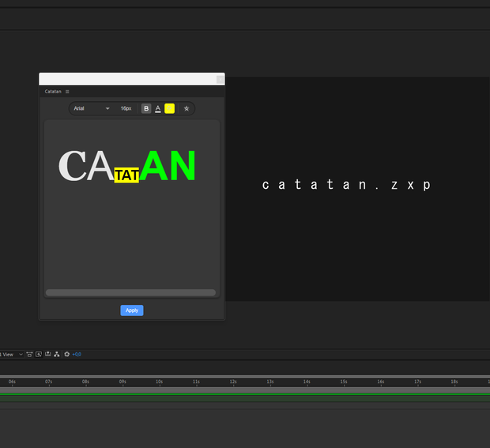
Task: Select the Catatan panel tab
Action: point(53,92)
